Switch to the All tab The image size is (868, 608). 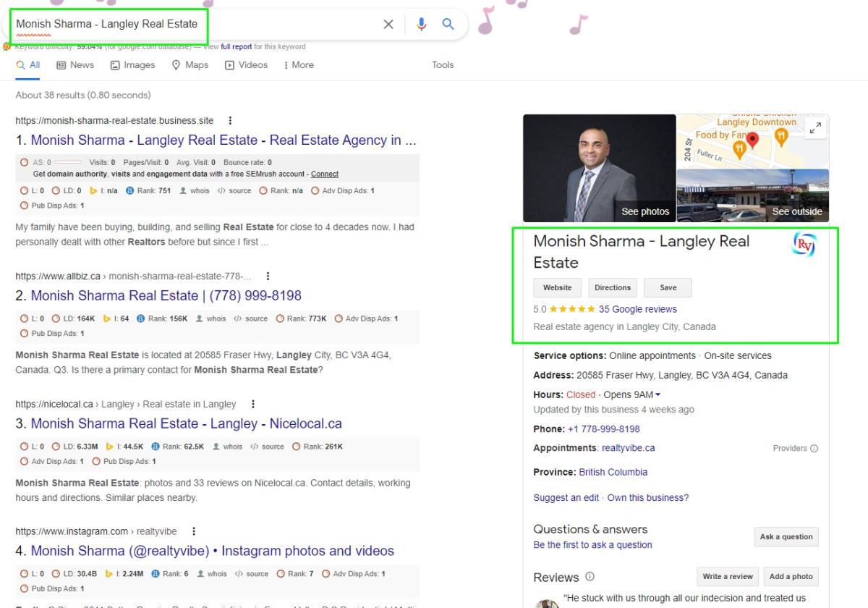coord(28,65)
